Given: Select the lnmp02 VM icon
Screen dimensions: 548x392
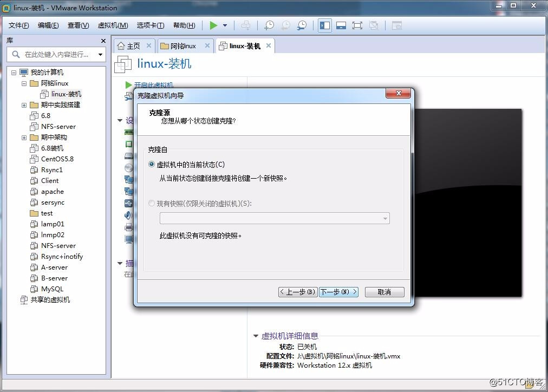Looking at the screenshot, I should [x=34, y=235].
